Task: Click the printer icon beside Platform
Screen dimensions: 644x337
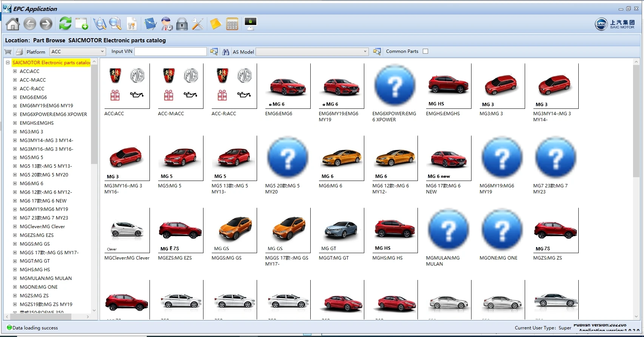Action: pyautogui.click(x=20, y=52)
